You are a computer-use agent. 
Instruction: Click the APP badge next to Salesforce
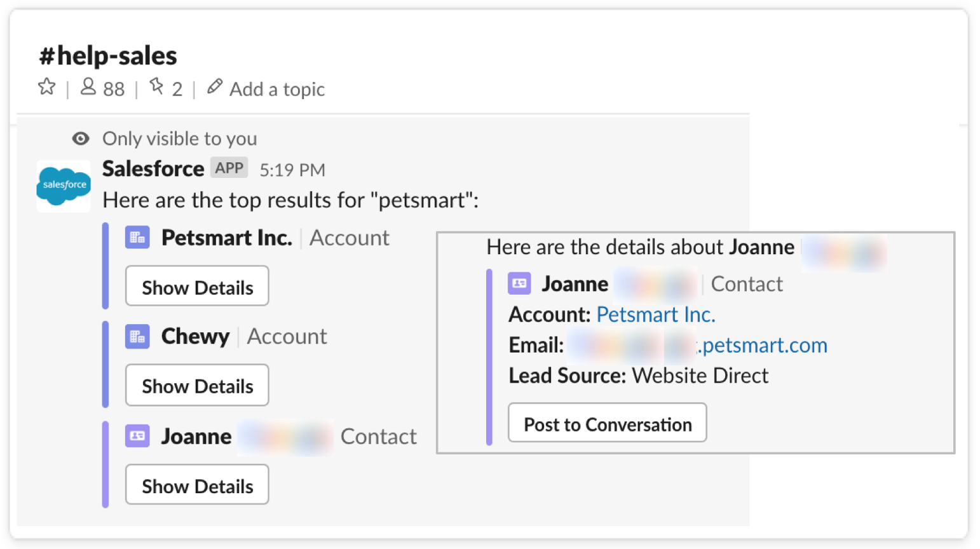point(229,168)
